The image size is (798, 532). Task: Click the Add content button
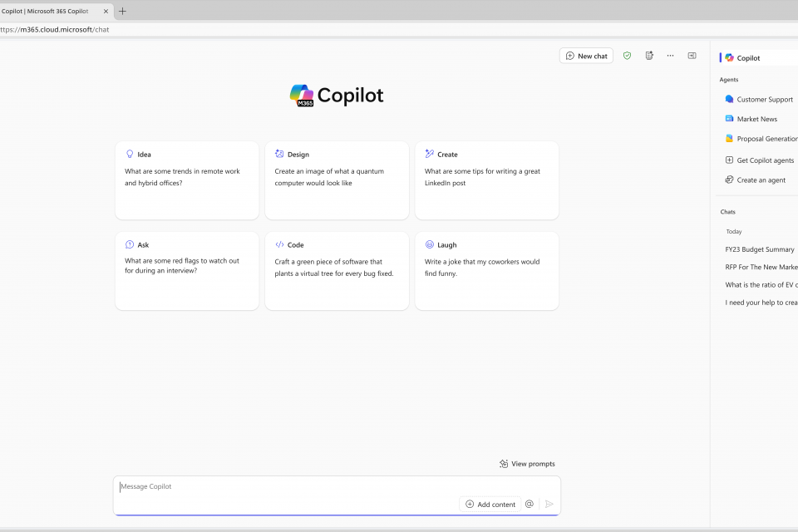pos(490,504)
